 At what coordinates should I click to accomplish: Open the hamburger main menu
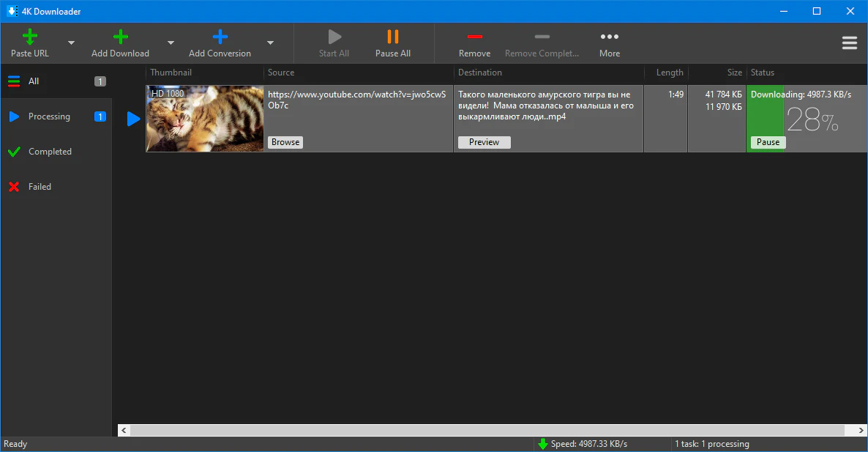850,43
